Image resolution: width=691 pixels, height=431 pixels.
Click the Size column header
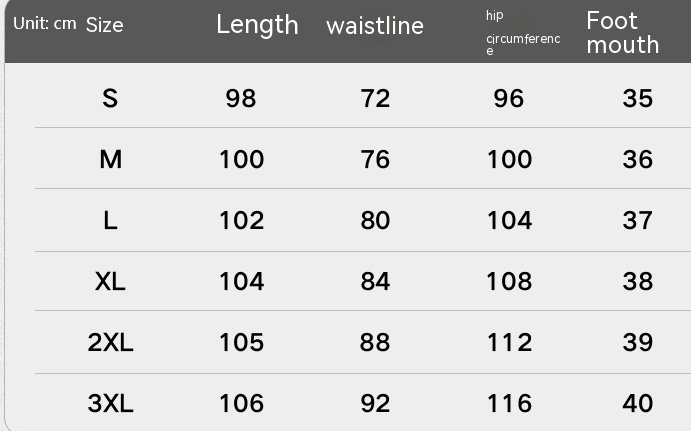point(105,25)
